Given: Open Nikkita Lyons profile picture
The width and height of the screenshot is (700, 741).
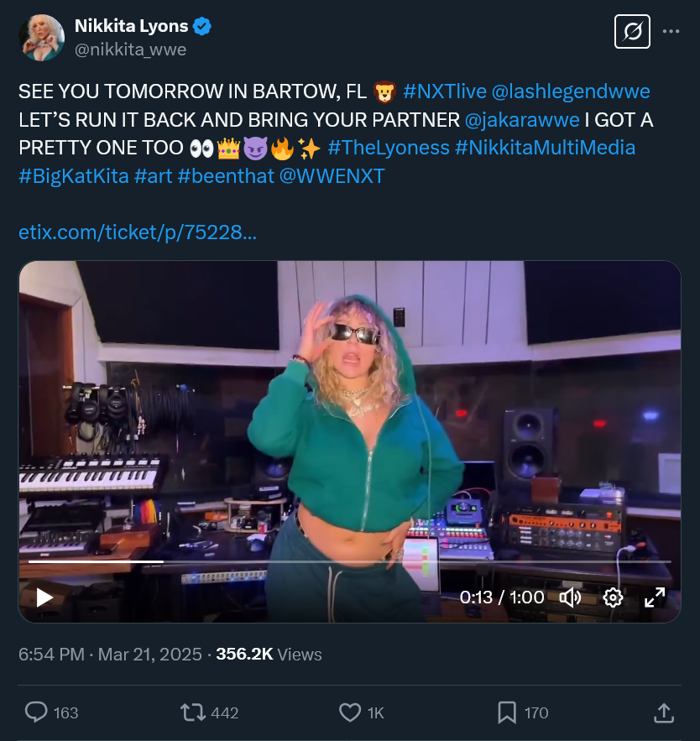Looking at the screenshot, I should 41,38.
